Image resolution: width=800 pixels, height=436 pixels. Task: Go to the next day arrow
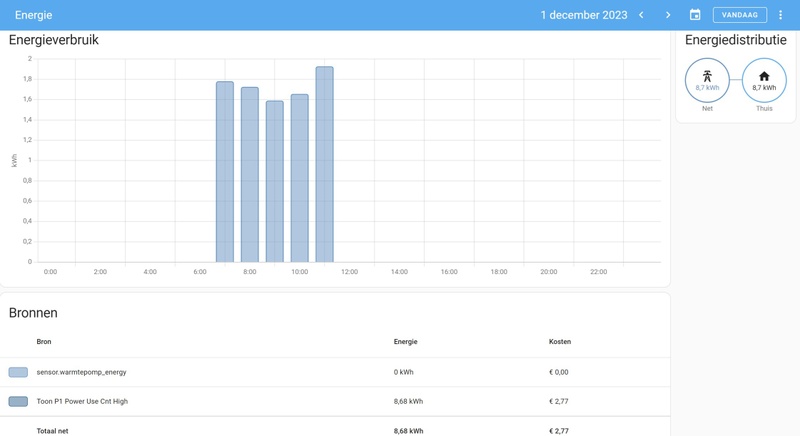(x=668, y=15)
